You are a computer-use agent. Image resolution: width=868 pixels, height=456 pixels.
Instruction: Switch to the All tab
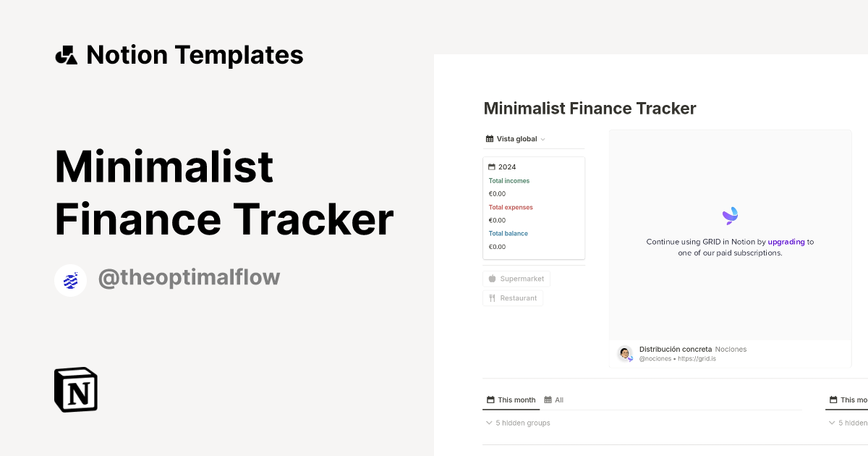pos(557,400)
